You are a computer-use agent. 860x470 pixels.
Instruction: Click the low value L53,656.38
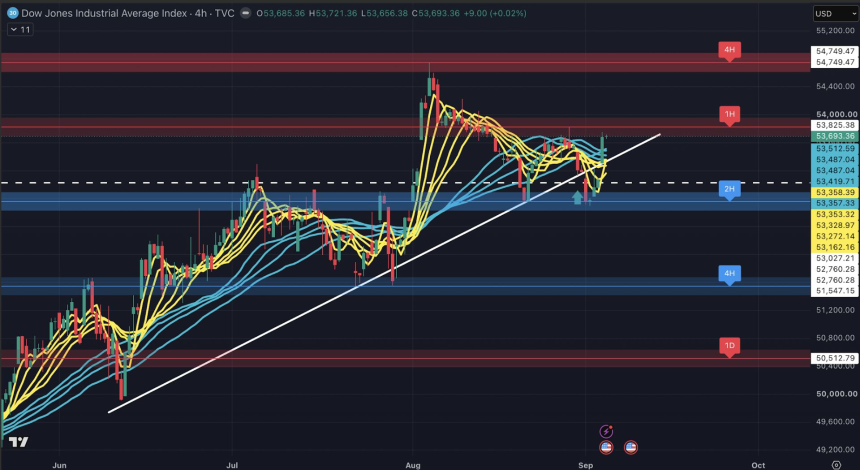(384, 13)
